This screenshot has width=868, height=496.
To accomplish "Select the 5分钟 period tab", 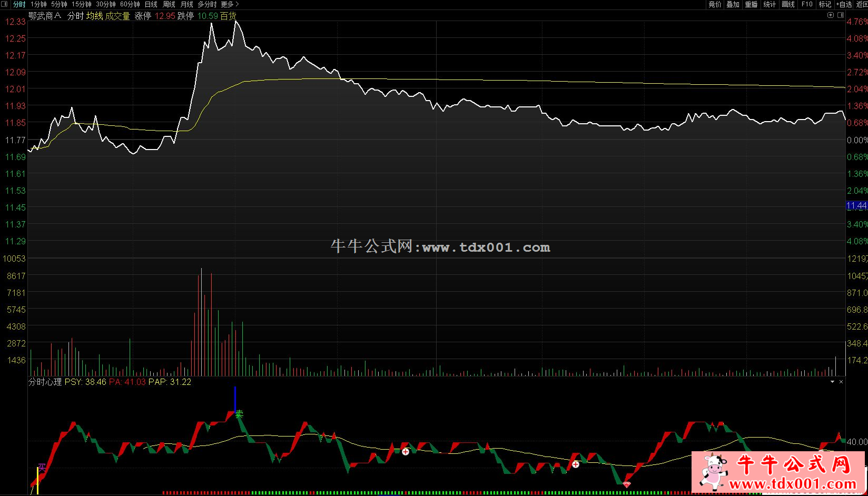I will [x=59, y=4].
